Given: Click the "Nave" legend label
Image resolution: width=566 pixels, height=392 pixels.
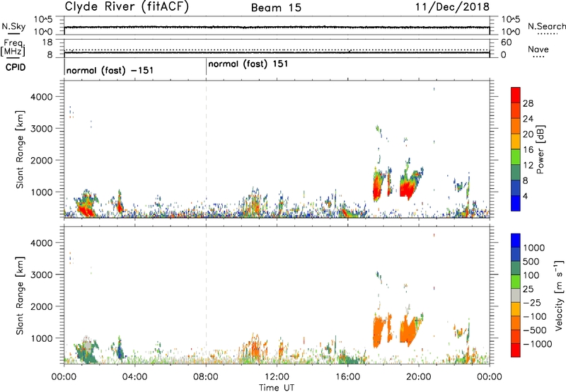Looking at the screenshot, I should click(x=538, y=49).
